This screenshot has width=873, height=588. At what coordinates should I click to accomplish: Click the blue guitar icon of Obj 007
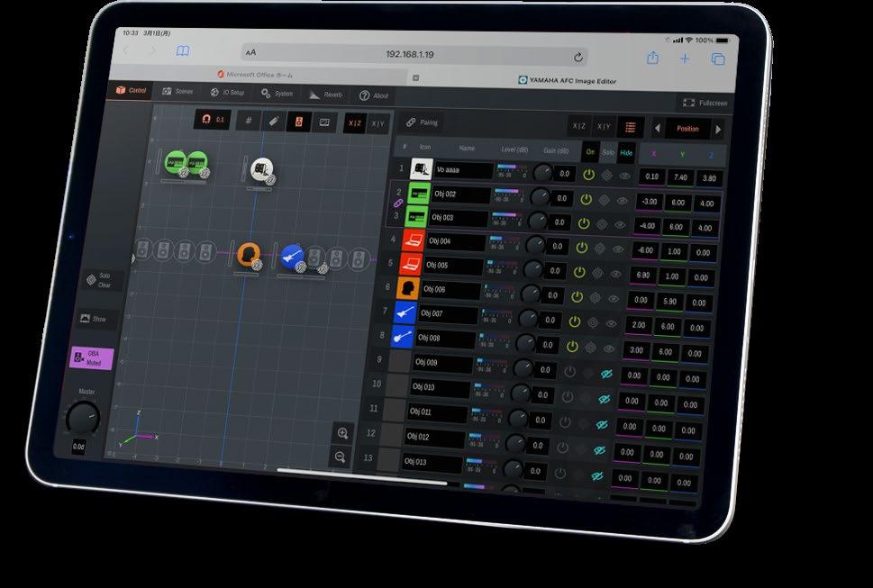405,312
